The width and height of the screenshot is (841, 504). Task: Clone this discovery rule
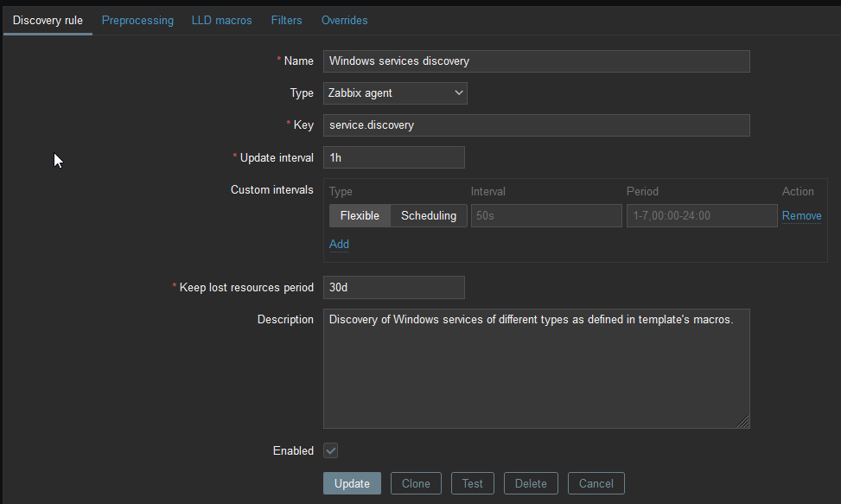point(416,483)
